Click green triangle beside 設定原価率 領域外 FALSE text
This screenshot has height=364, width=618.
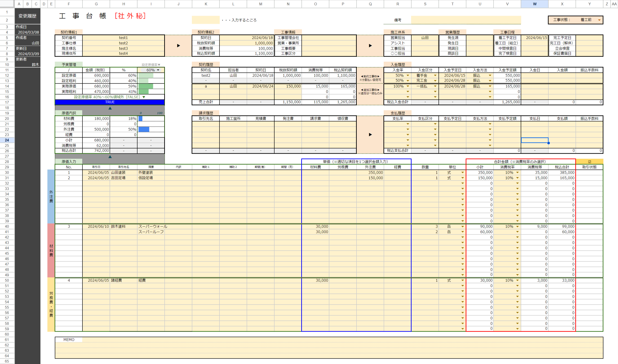coord(144,97)
